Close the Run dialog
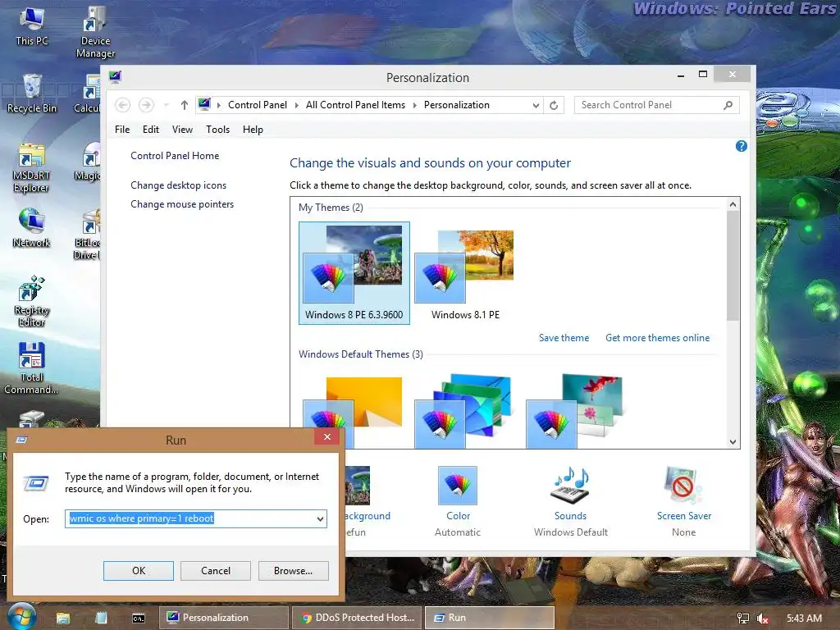Screen dimensions: 840x630 [326, 436]
